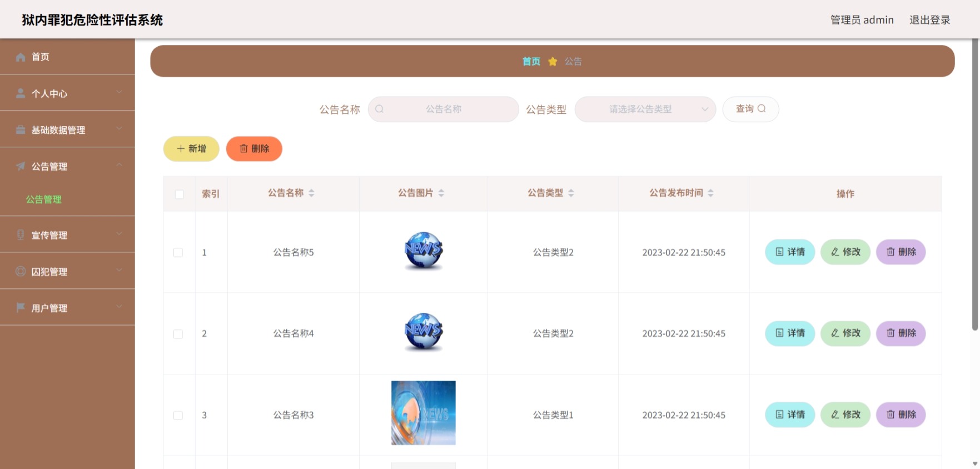The height and width of the screenshot is (469, 980).
Task: Expand the 基础数据管理 sidebar menu chevron
Action: [119, 129]
